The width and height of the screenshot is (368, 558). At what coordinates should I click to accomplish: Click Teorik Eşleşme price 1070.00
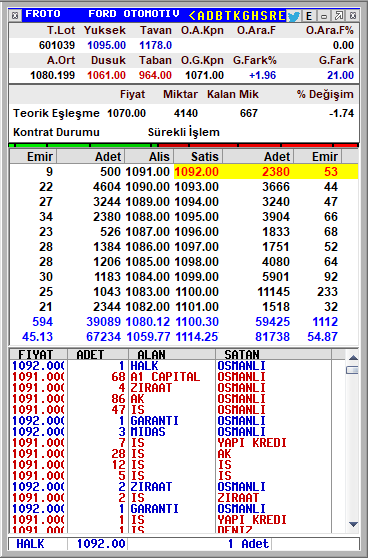click(126, 114)
